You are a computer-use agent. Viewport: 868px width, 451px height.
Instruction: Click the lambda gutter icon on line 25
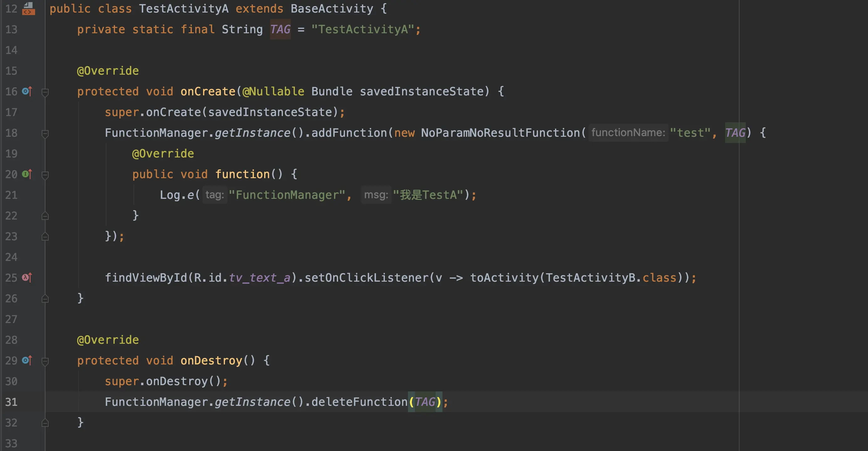[27, 278]
